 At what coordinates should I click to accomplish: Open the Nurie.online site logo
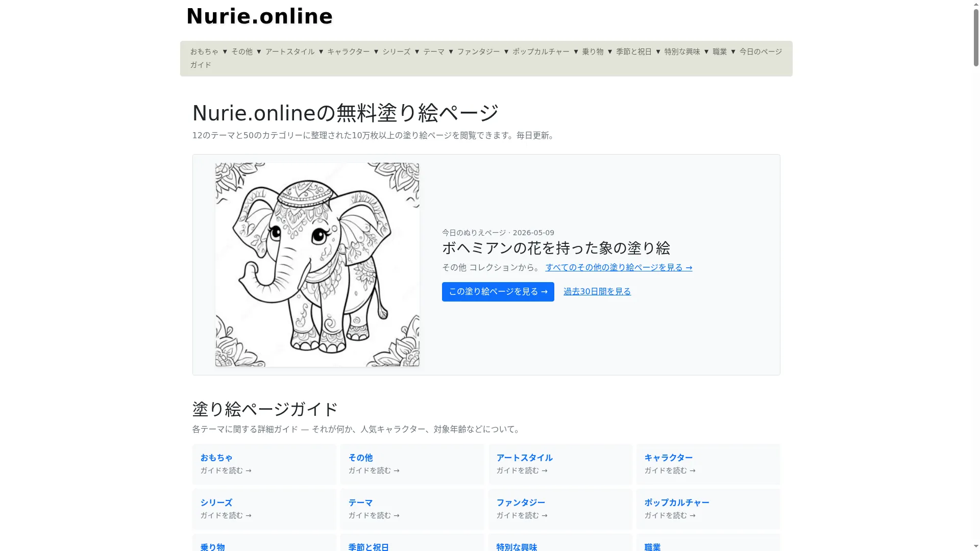259,16
